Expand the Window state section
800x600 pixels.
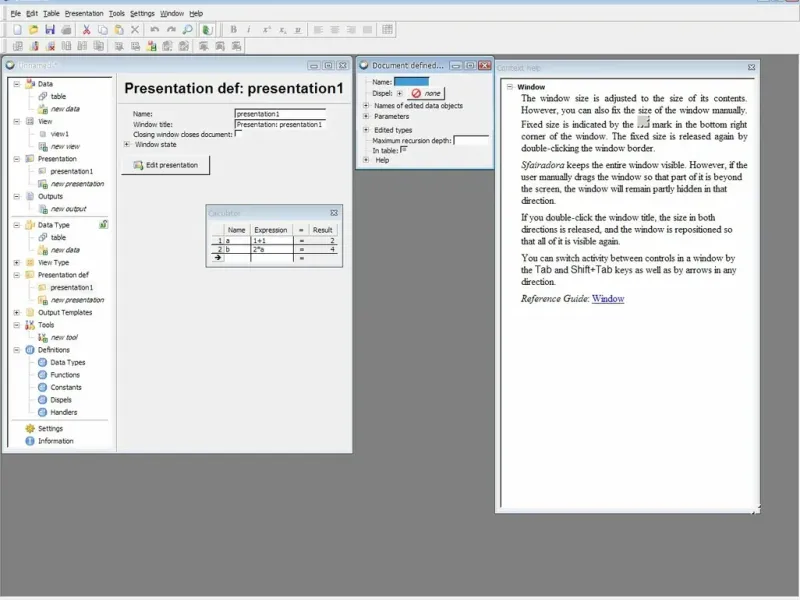coord(127,144)
